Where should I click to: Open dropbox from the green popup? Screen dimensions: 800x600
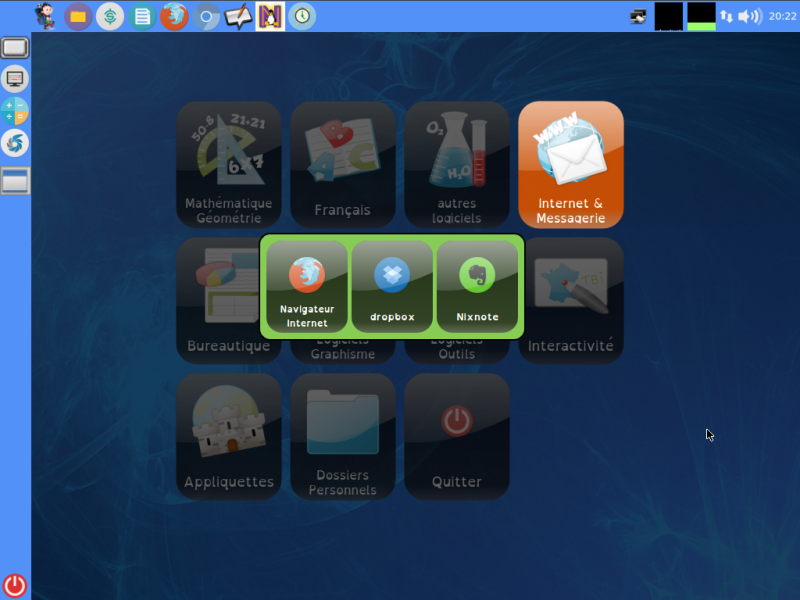(392, 286)
